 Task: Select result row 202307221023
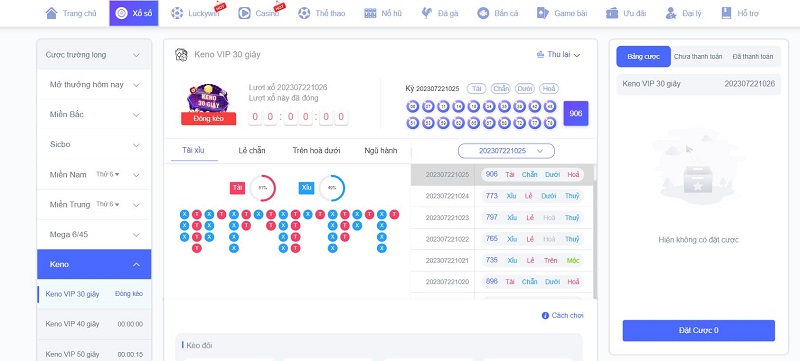click(501, 217)
